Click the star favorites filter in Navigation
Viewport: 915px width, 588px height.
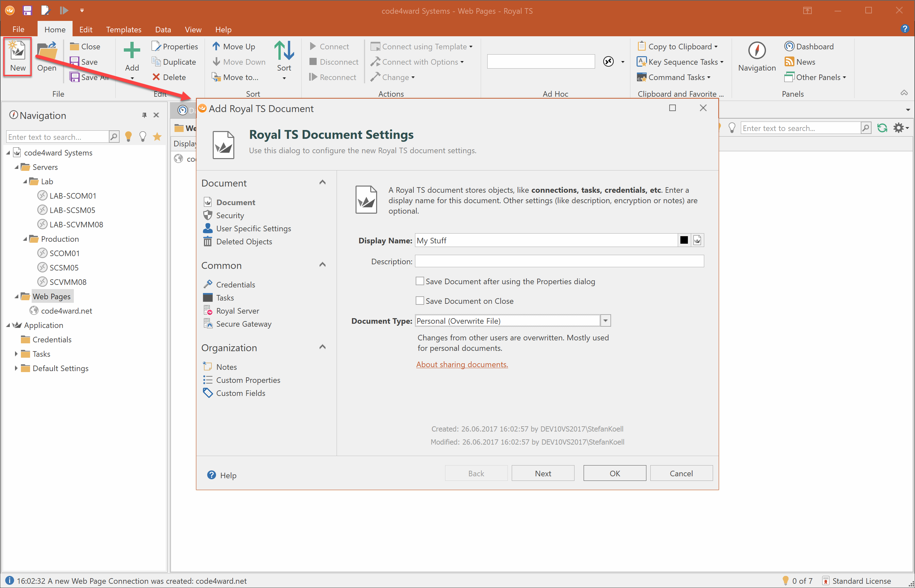click(x=157, y=137)
